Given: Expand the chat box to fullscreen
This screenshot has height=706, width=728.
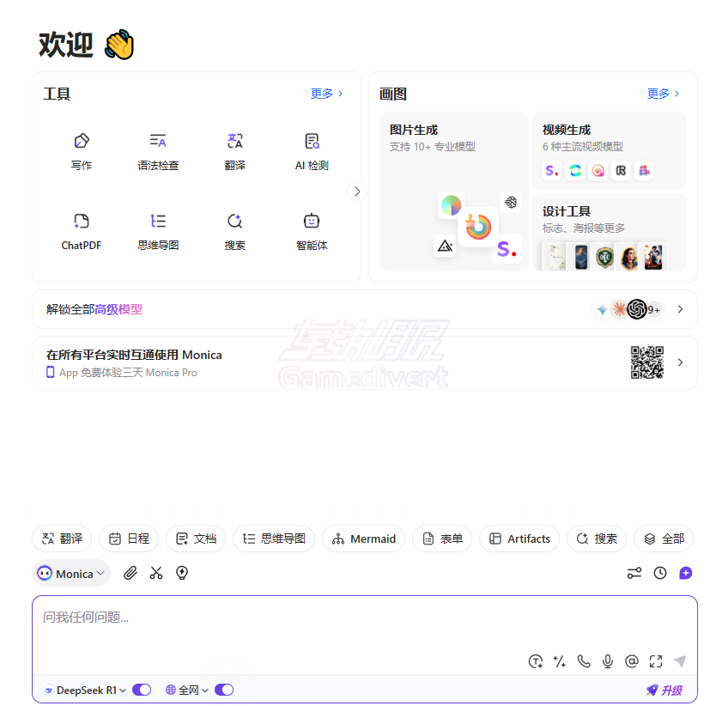Looking at the screenshot, I should (x=656, y=661).
